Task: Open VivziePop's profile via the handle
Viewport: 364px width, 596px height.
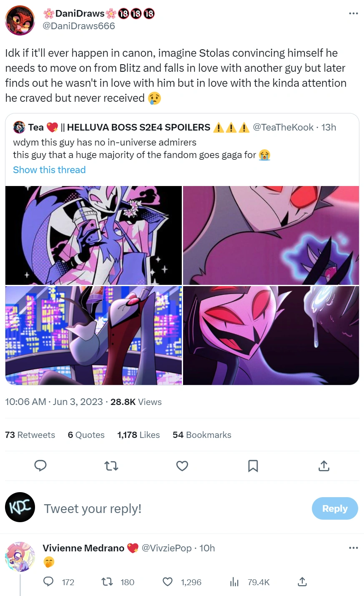Action: pos(166,548)
